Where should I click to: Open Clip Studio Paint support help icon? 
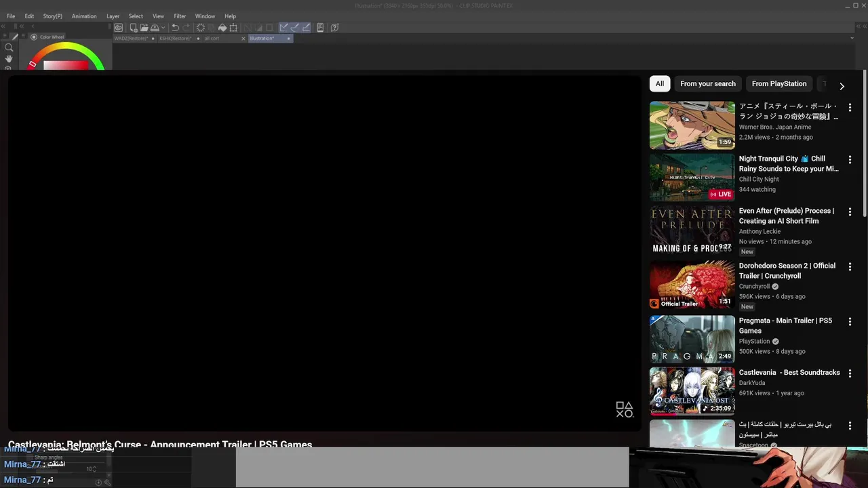coord(334,28)
